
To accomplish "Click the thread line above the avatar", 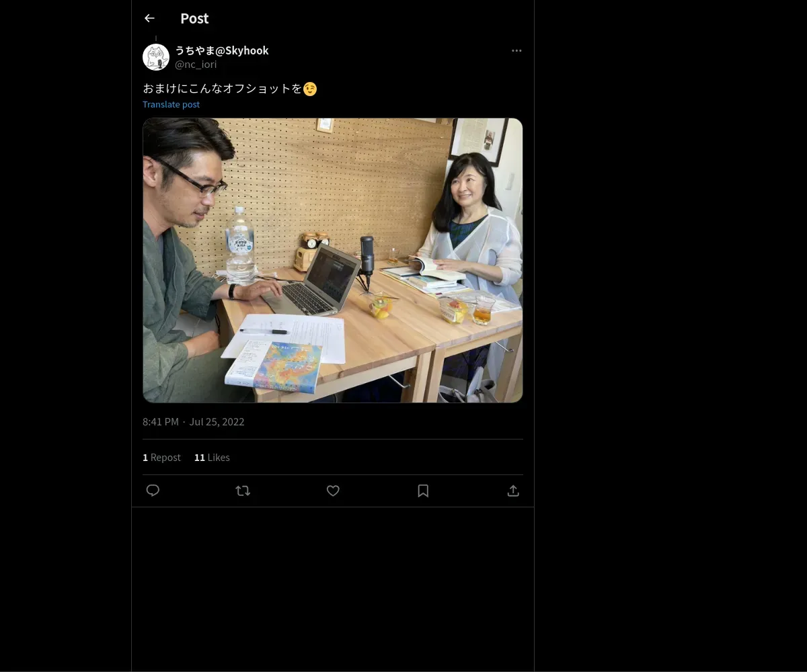I will click(x=156, y=39).
